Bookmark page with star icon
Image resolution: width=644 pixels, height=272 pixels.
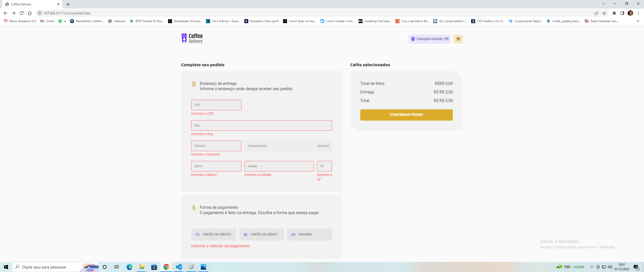pyautogui.click(x=604, y=13)
